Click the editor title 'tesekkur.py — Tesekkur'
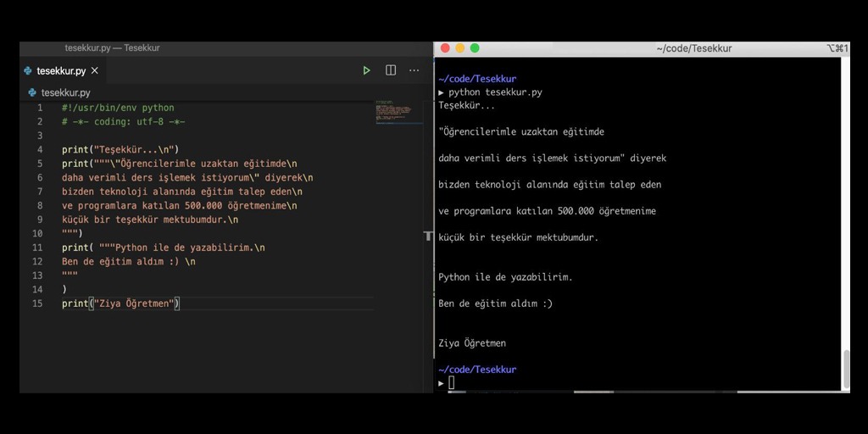868x434 pixels. [x=113, y=48]
